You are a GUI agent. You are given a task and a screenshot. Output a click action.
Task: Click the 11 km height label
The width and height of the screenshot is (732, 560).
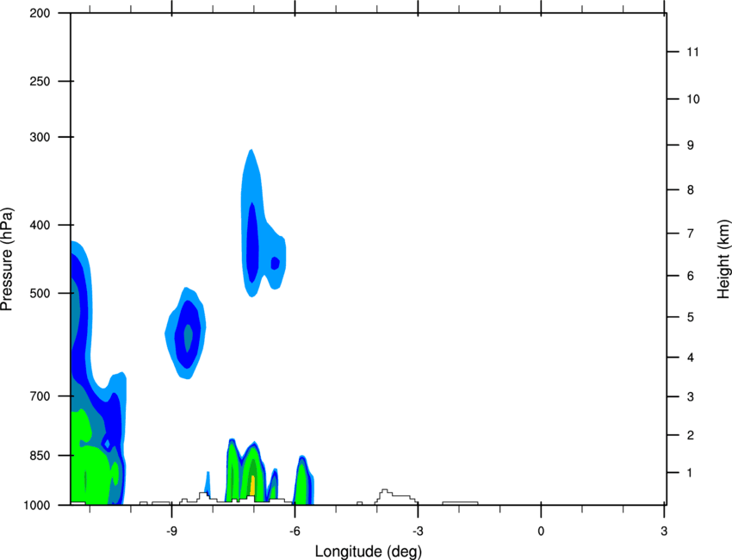coord(692,52)
